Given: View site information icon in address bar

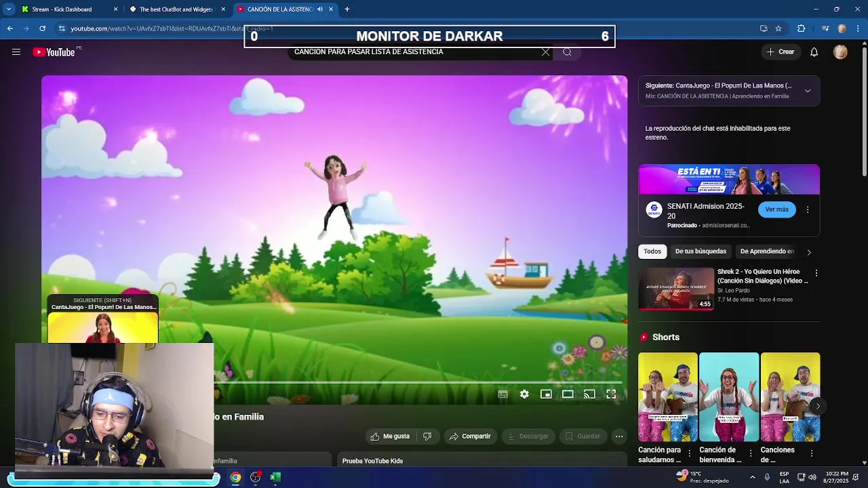Looking at the screenshot, I should (x=62, y=28).
